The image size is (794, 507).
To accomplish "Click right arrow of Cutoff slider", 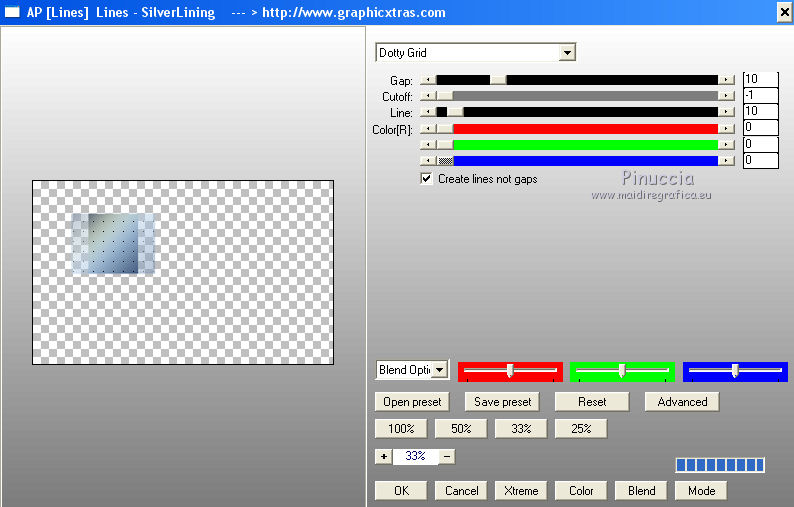I will click(726, 96).
